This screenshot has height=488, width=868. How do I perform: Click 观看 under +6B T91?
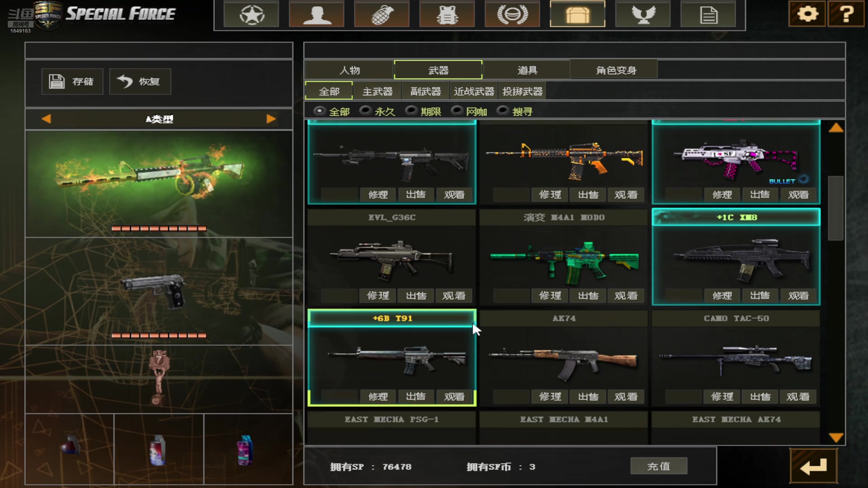click(454, 396)
